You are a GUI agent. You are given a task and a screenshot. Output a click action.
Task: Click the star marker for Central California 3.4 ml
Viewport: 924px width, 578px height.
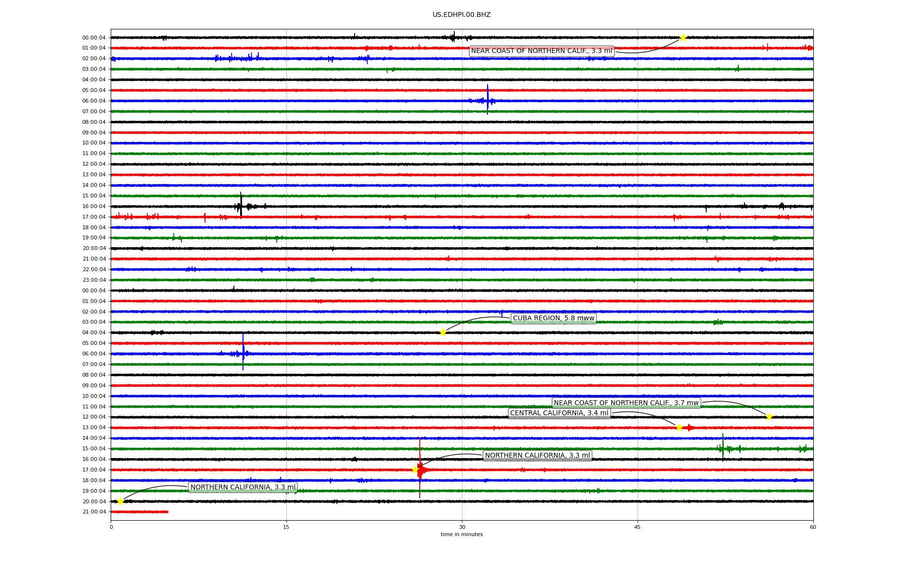679,427
